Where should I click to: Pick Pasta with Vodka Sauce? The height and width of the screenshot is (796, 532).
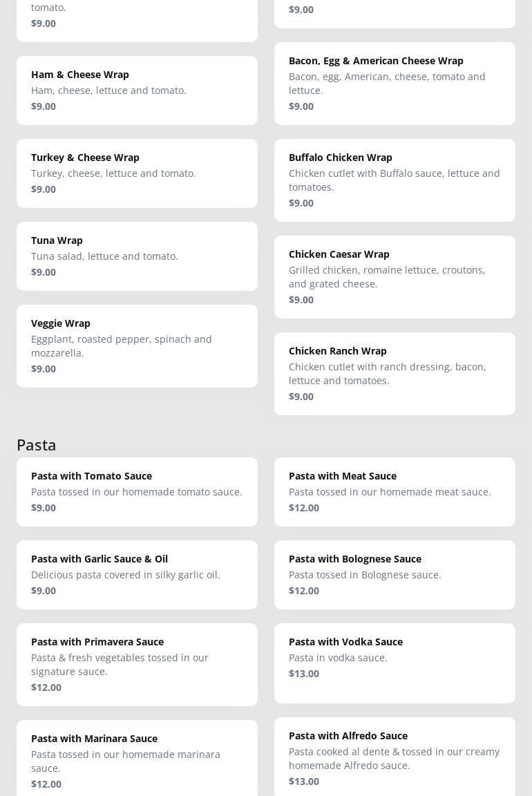(x=395, y=663)
